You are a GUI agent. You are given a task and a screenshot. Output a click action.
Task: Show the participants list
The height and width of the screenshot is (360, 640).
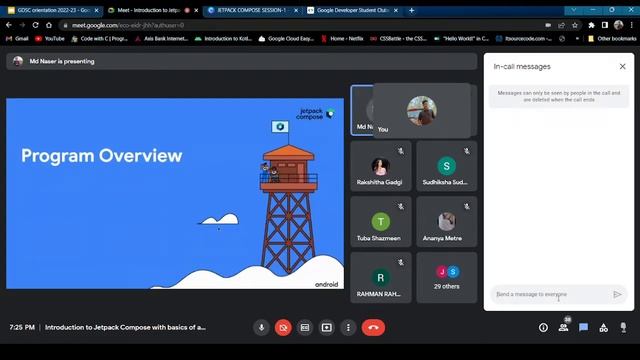564,327
